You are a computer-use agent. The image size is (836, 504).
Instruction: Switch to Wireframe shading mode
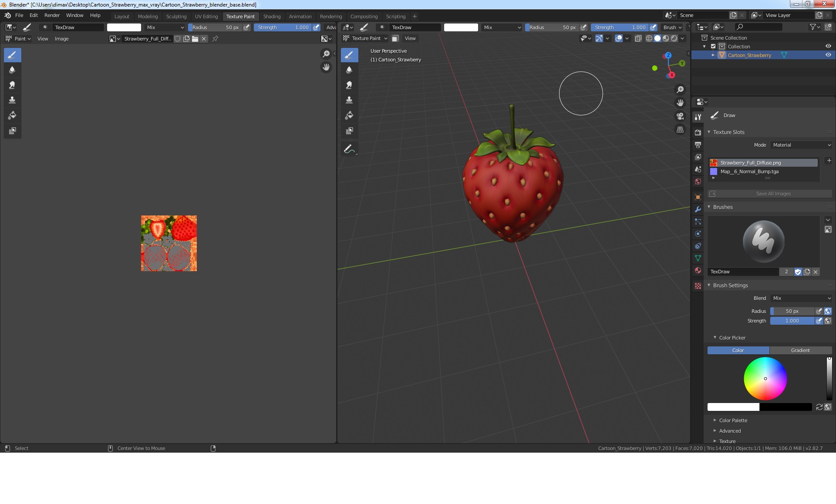tap(649, 38)
